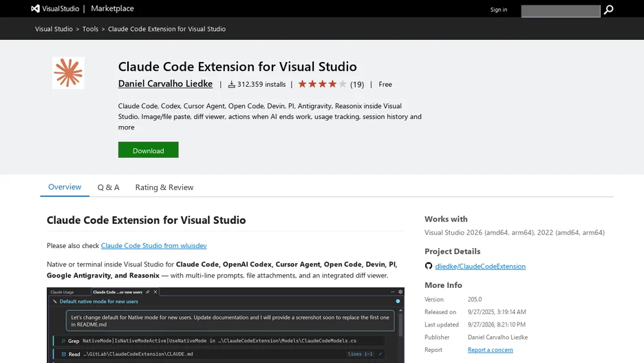Click Sign in in the header
The image size is (644, 363).
click(x=499, y=10)
